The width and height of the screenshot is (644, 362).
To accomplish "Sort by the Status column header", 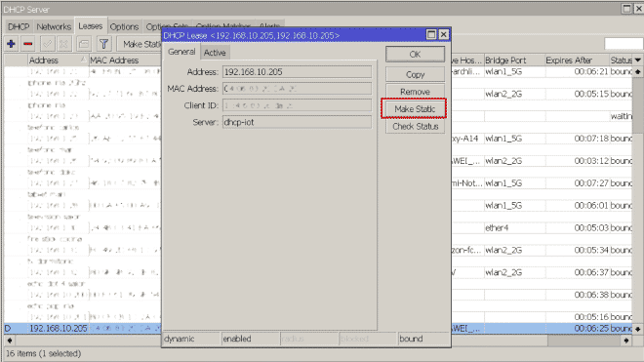I will 621,60.
